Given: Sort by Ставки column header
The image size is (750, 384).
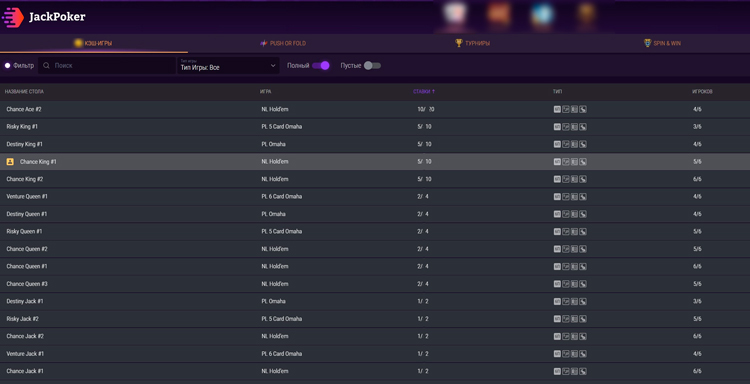Looking at the screenshot, I should pyautogui.click(x=424, y=92).
